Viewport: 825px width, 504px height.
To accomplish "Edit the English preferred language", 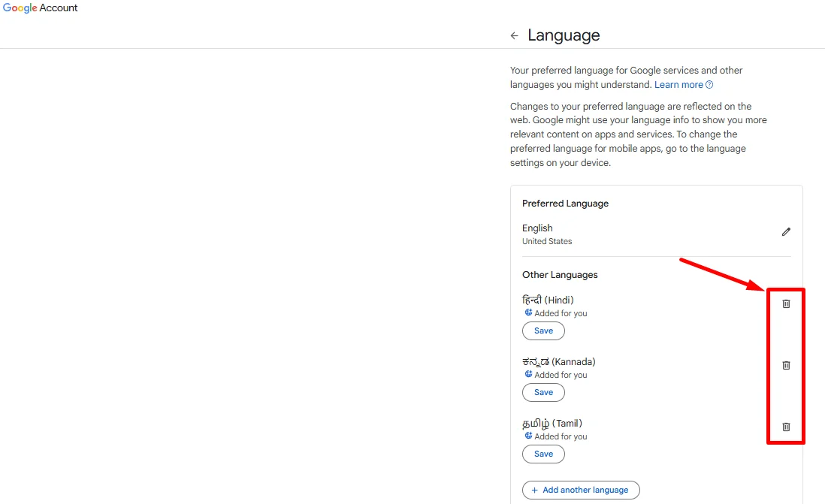I will tap(786, 231).
